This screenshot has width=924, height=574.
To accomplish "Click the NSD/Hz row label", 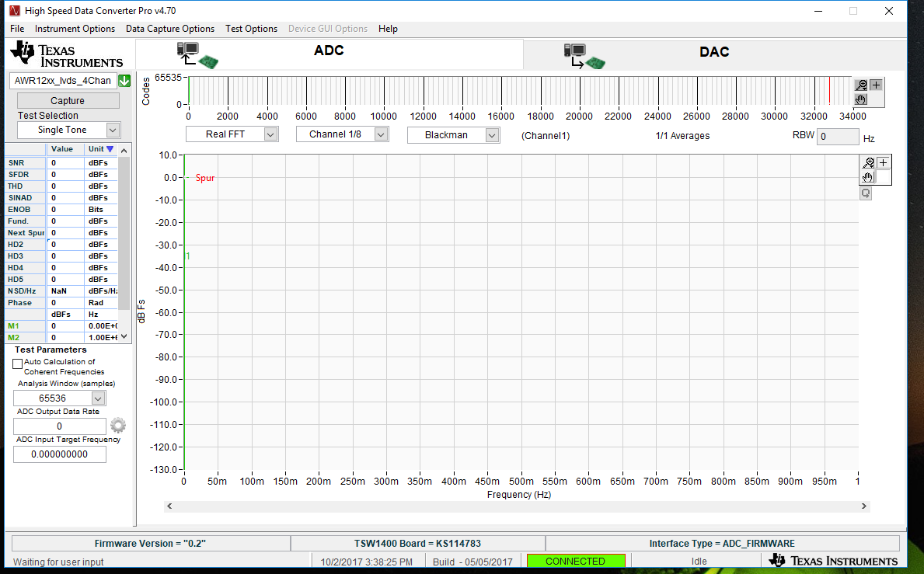I will point(22,291).
